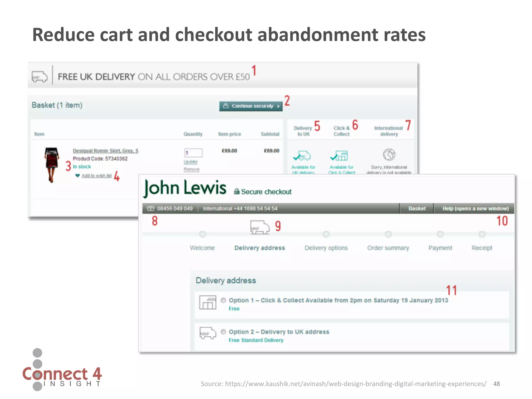The height and width of the screenshot is (399, 532).
Task: Click the Receipt step
Action: 482,248
